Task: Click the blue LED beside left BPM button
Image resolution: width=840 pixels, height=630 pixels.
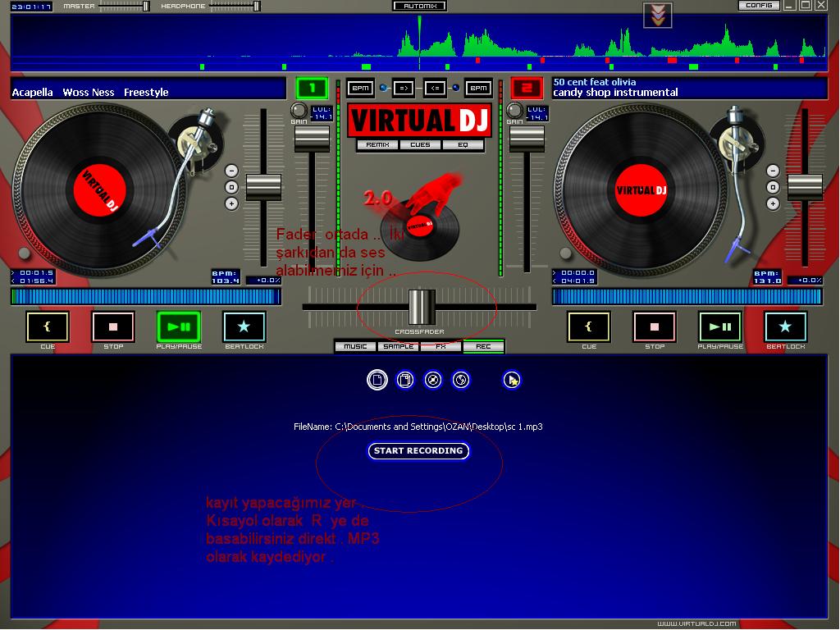Action: (384, 88)
